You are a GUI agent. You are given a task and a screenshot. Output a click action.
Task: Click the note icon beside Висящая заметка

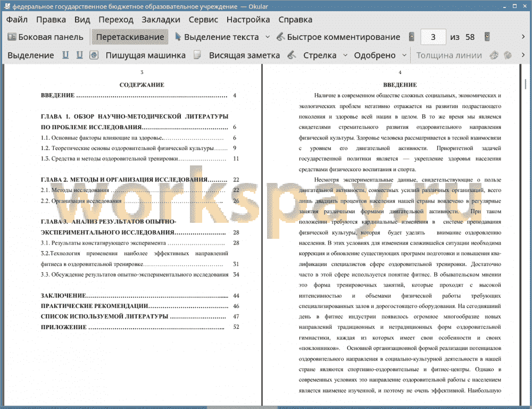[x=197, y=55]
